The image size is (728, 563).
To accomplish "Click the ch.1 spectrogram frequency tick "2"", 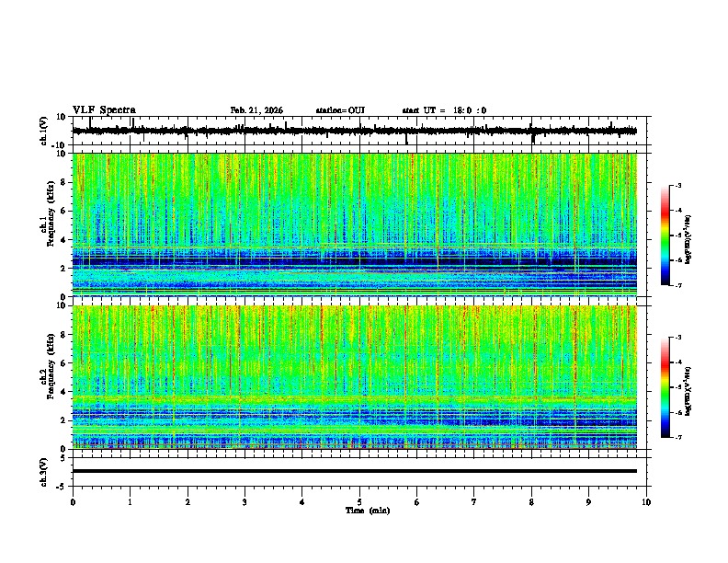I will (x=64, y=269).
